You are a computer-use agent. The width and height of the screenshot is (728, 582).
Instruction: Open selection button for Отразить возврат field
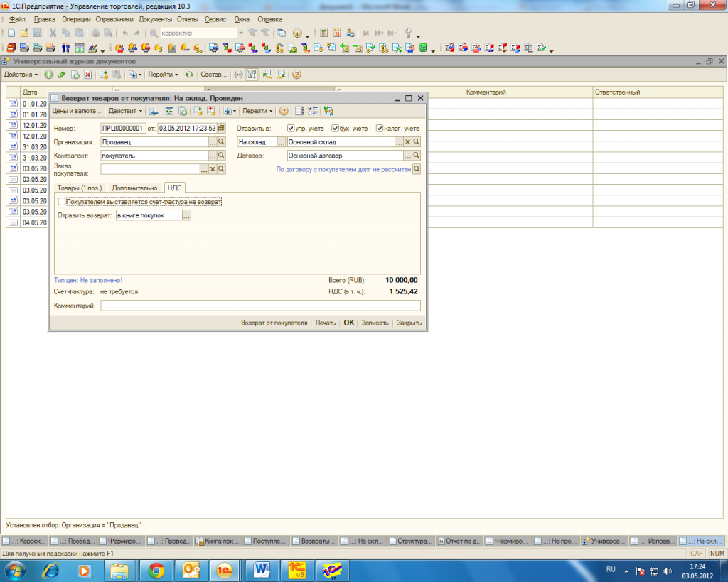point(187,216)
